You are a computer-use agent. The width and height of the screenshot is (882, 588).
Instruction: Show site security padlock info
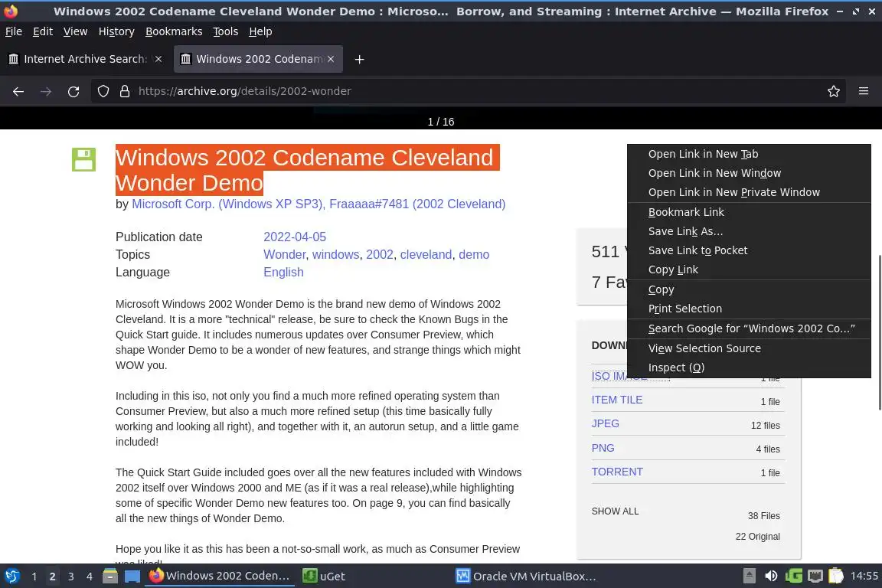pyautogui.click(x=125, y=91)
